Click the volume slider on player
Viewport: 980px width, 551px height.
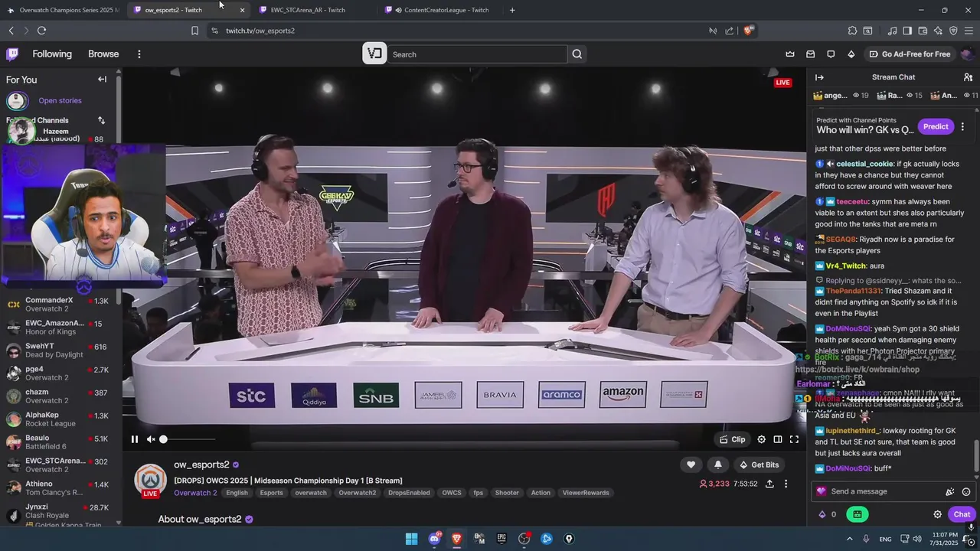188,439
